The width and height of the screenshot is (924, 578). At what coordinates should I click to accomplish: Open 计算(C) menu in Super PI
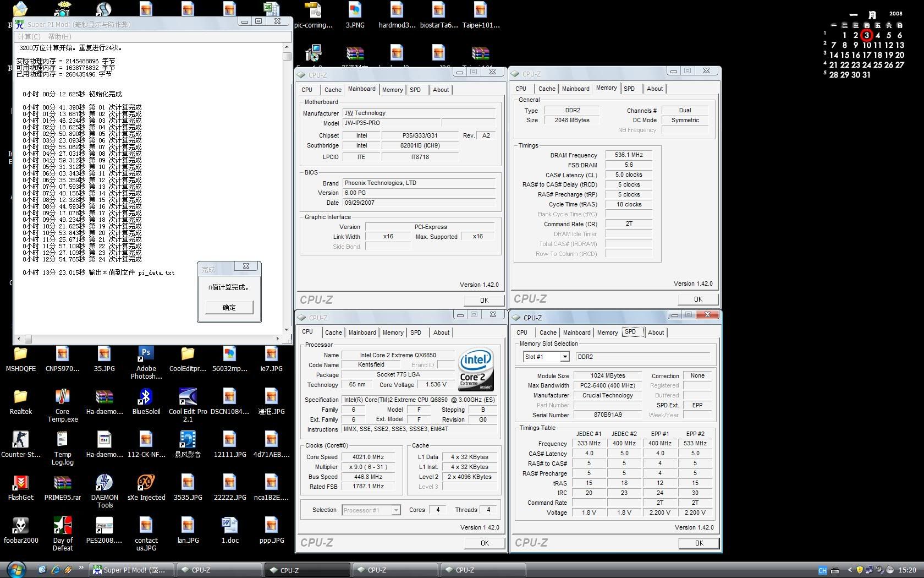(29, 36)
